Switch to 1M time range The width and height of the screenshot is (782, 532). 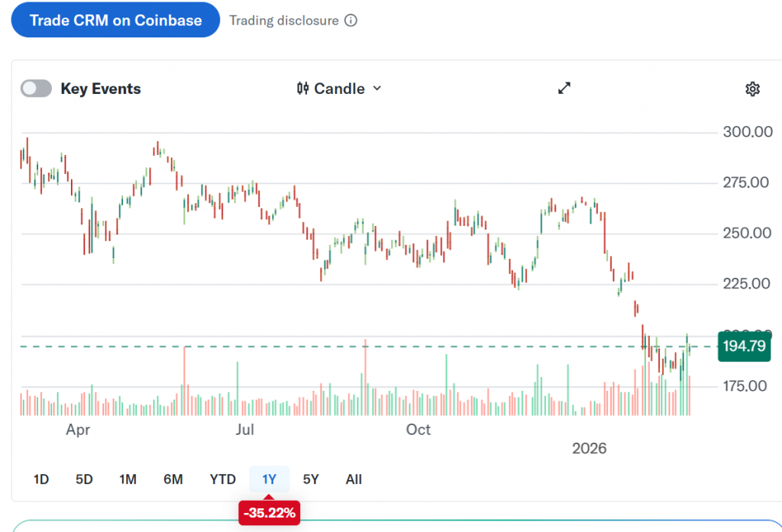[x=128, y=479]
